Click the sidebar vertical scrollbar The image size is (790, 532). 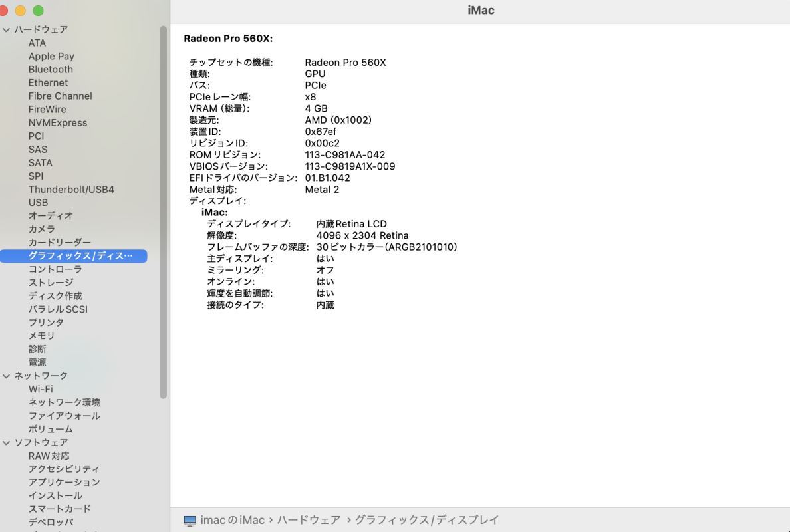pos(164,211)
